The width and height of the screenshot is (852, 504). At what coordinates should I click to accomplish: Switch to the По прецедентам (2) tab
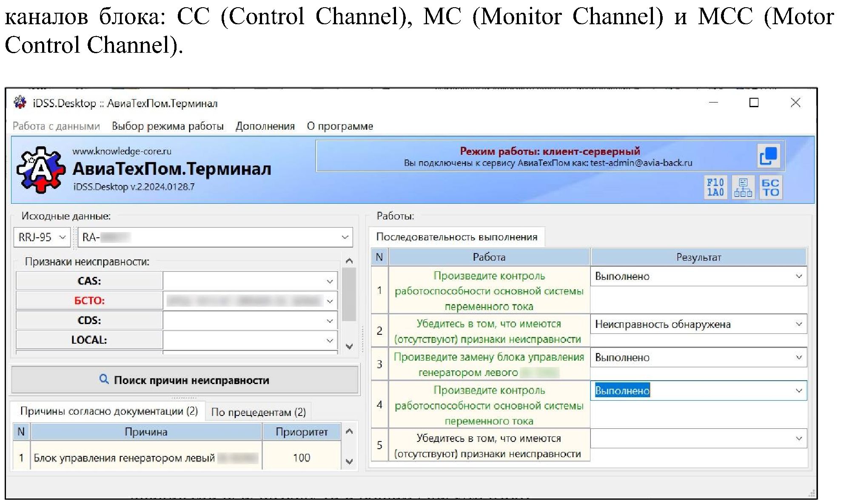259,412
